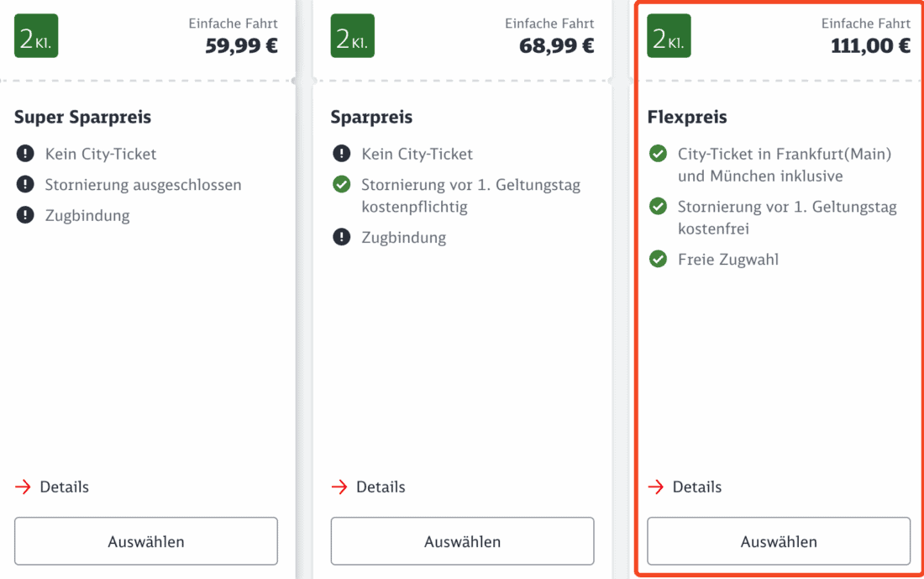
Task: Click the 2. Klasse badge on Super Sparpreis
Action: click(x=36, y=37)
